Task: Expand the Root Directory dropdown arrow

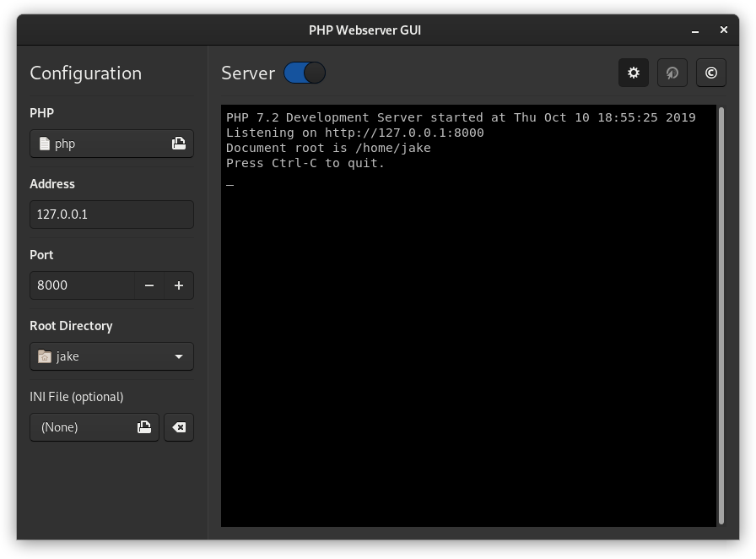Action: click(179, 356)
